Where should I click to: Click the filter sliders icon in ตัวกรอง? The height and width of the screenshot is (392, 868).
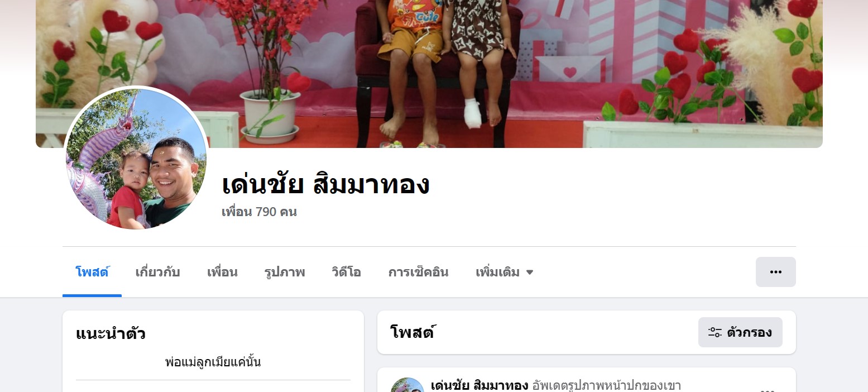(x=715, y=332)
